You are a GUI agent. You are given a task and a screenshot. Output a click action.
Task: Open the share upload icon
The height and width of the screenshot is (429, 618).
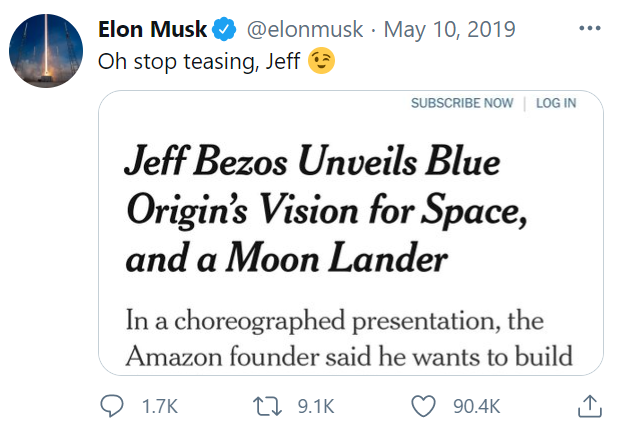pos(590,406)
